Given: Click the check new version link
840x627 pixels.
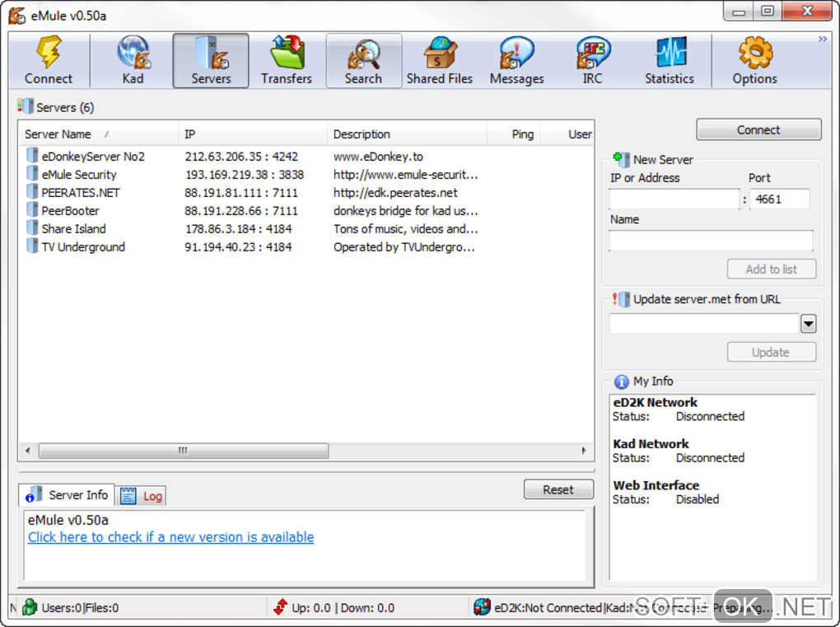Looking at the screenshot, I should pyautogui.click(x=171, y=537).
